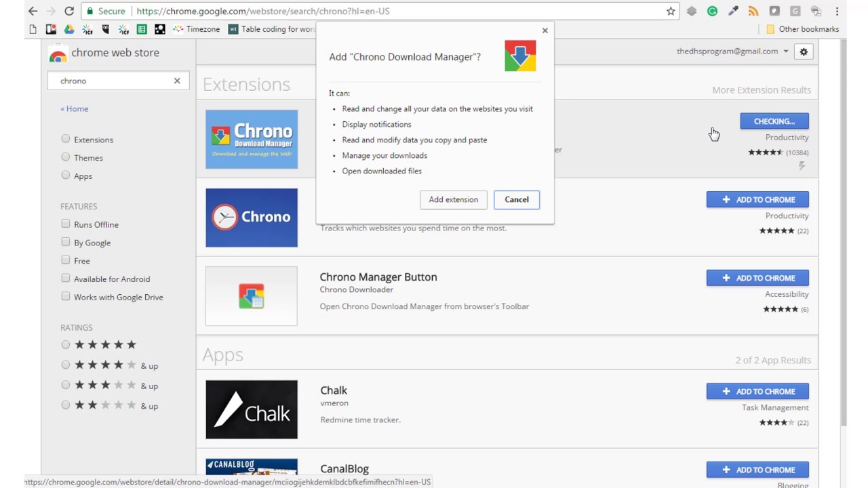This screenshot has width=868, height=488.
Task: View the Secure padlock site info
Action: [x=106, y=11]
